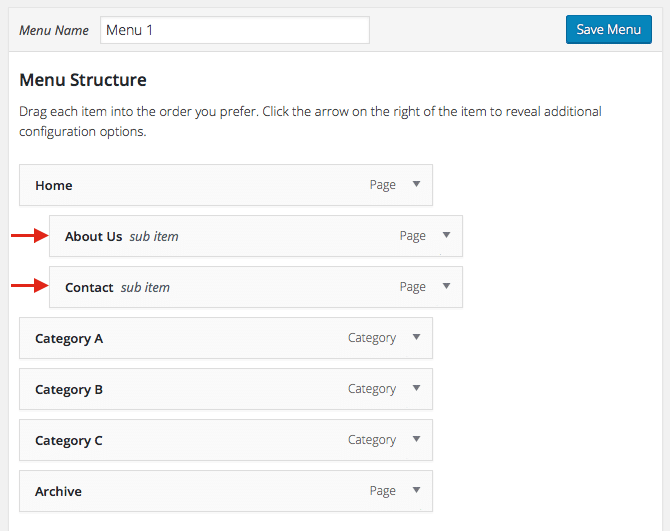Click the Save Menu button

(x=609, y=29)
